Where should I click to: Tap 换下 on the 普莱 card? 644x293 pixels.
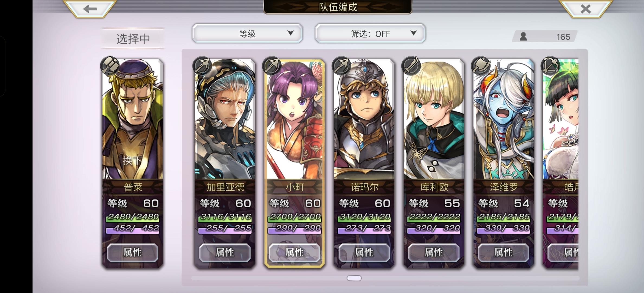tap(133, 160)
